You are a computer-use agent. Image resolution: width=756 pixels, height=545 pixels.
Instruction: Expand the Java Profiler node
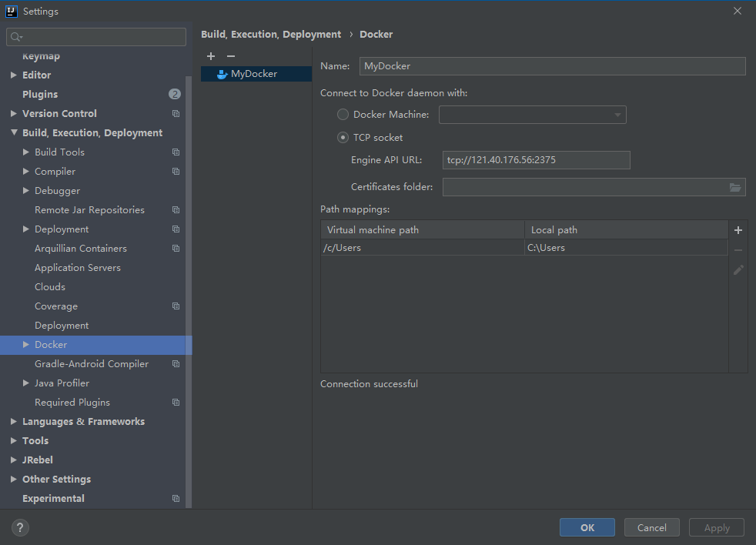pyautogui.click(x=26, y=383)
